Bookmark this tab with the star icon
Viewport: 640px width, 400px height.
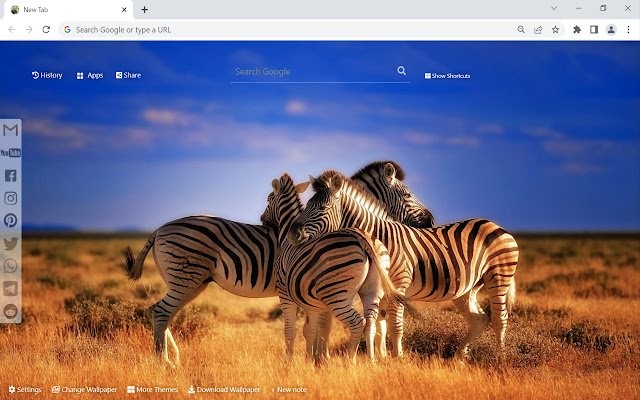[556, 29]
